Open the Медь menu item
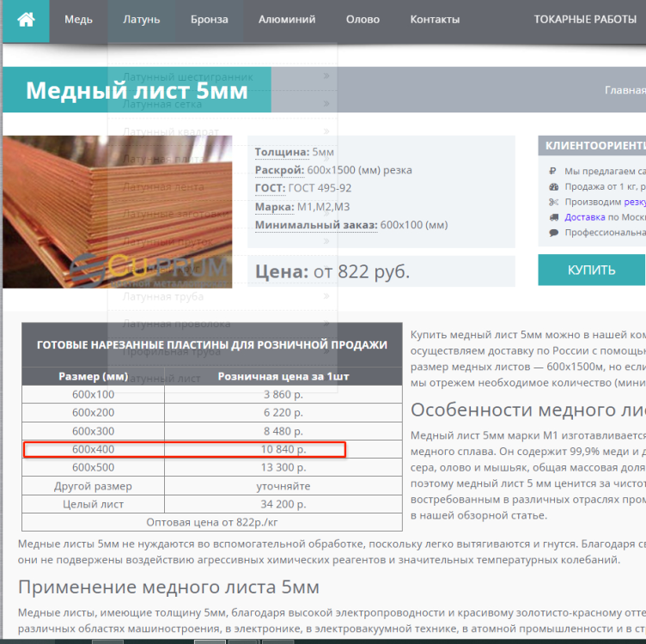646x644 pixels. pyautogui.click(x=77, y=20)
